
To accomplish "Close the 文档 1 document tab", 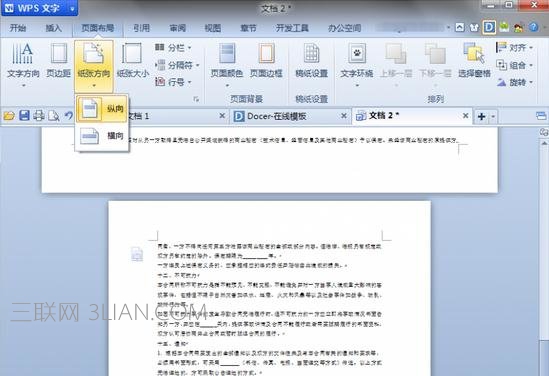I will (x=222, y=116).
